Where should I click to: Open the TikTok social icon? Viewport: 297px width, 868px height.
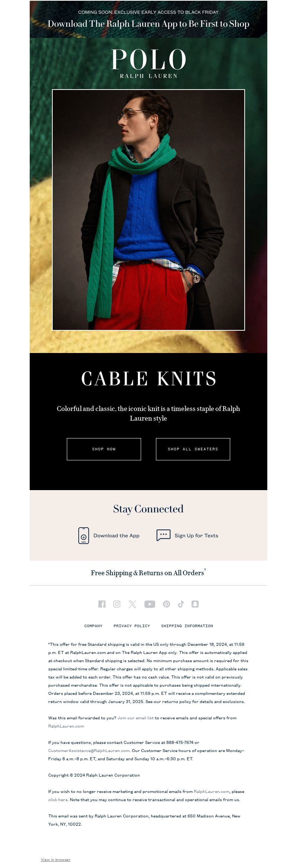[181, 604]
